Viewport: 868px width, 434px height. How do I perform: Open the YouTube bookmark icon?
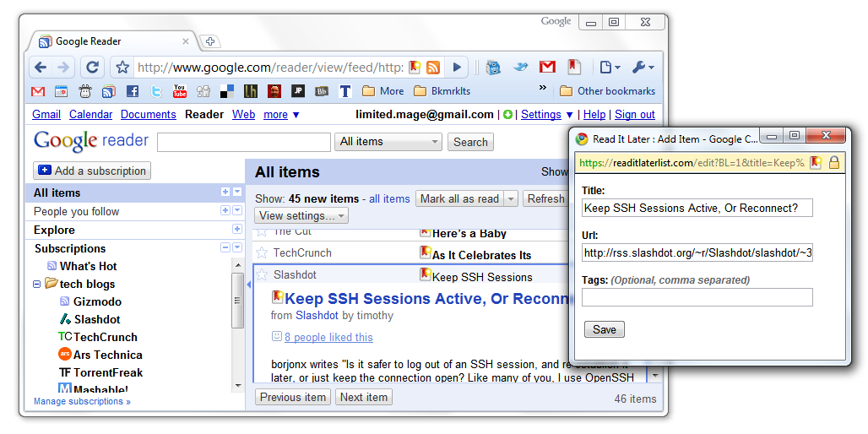tap(179, 91)
